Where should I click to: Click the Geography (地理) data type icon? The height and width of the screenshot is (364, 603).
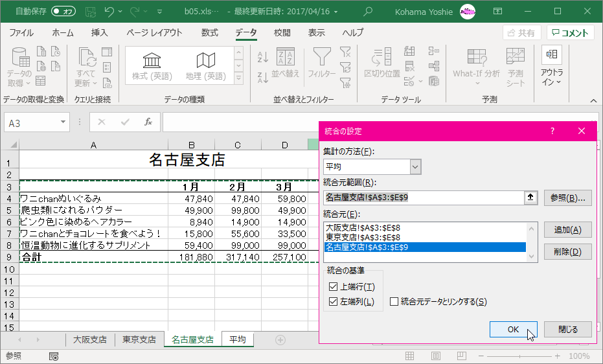pos(206,61)
